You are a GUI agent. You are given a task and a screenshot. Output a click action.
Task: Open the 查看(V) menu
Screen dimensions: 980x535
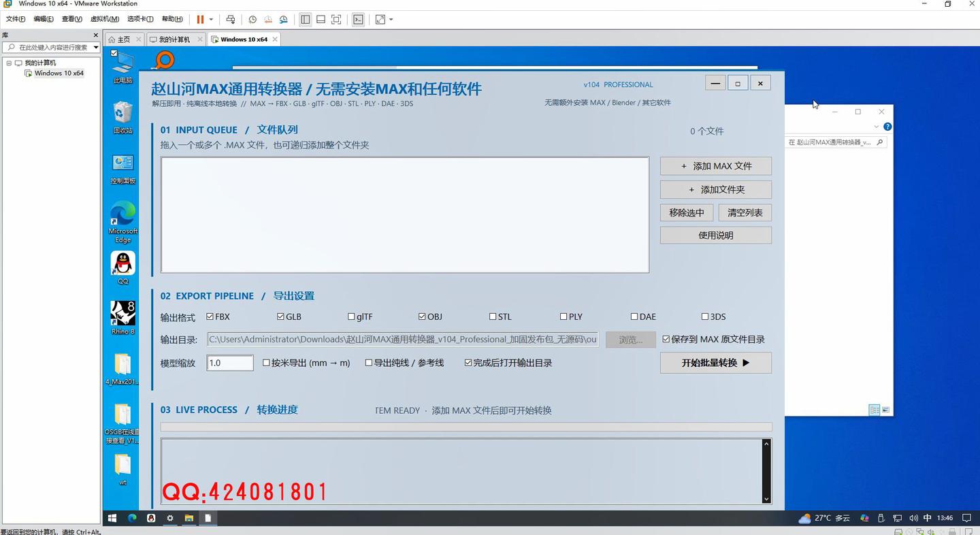[x=71, y=19]
